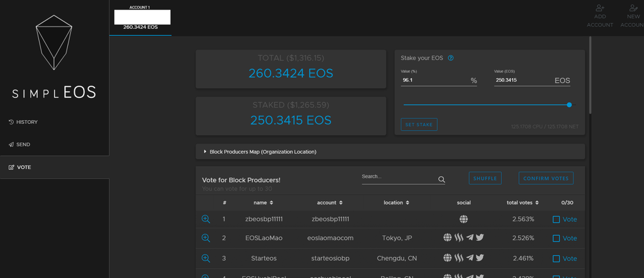
Task: Sort table by location column
Action: (396, 203)
